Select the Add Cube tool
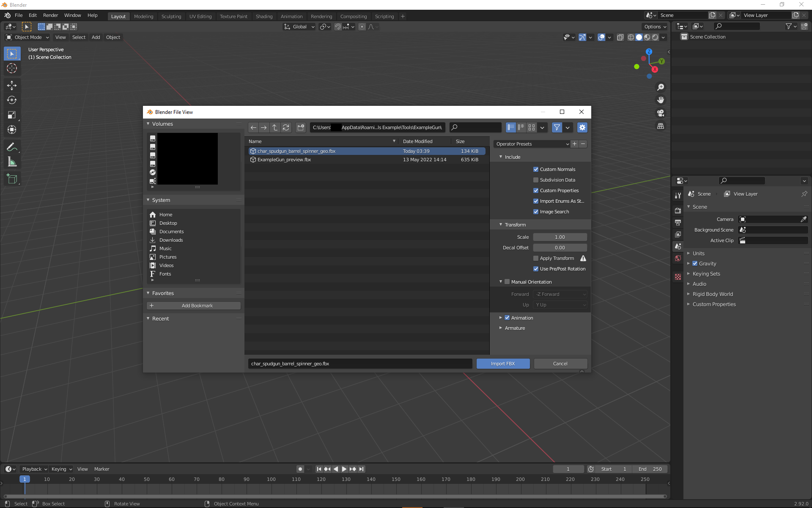 12,179
